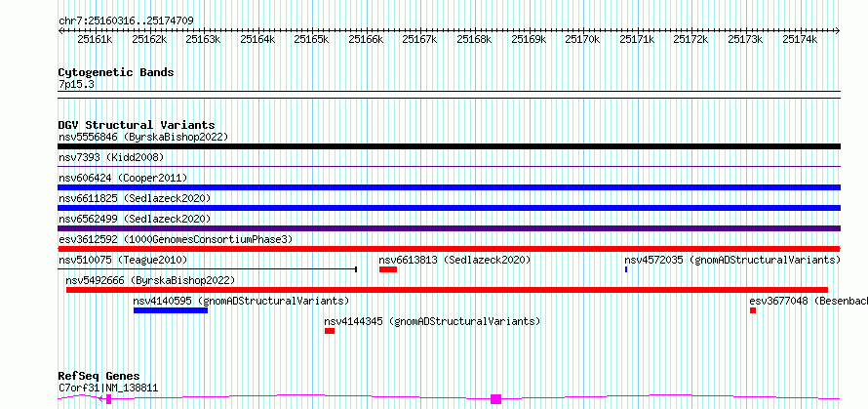Click the thin black nsv510075 variant line

click(207, 269)
